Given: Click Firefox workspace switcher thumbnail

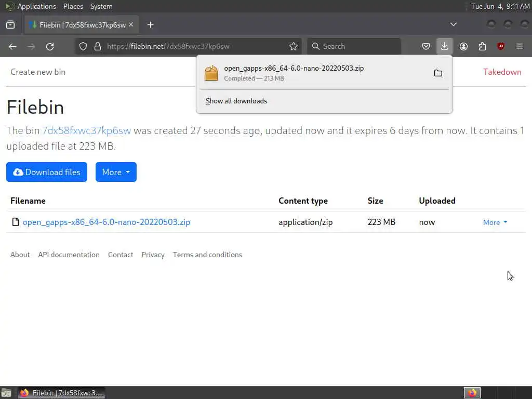Looking at the screenshot, I should tap(472, 393).
